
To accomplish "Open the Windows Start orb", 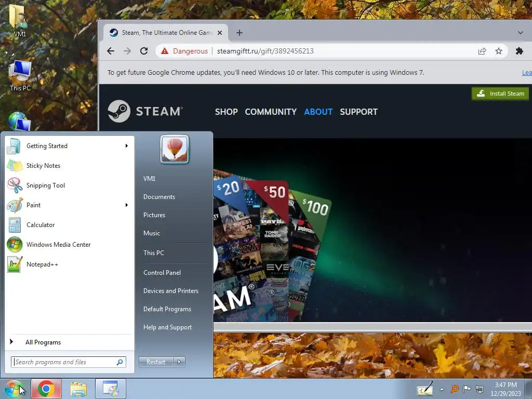I will coord(14,389).
